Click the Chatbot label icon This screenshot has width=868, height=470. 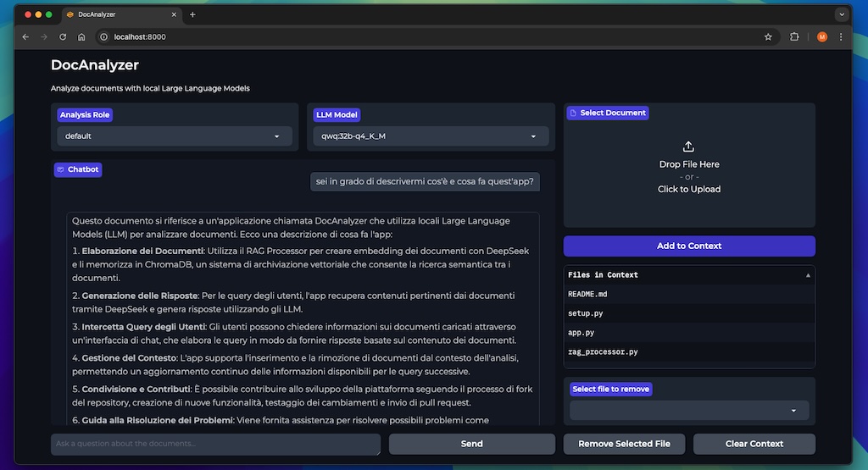click(x=61, y=169)
